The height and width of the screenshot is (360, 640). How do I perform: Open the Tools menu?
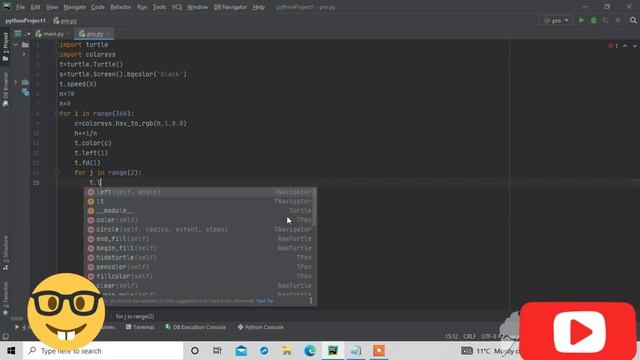click(x=159, y=7)
